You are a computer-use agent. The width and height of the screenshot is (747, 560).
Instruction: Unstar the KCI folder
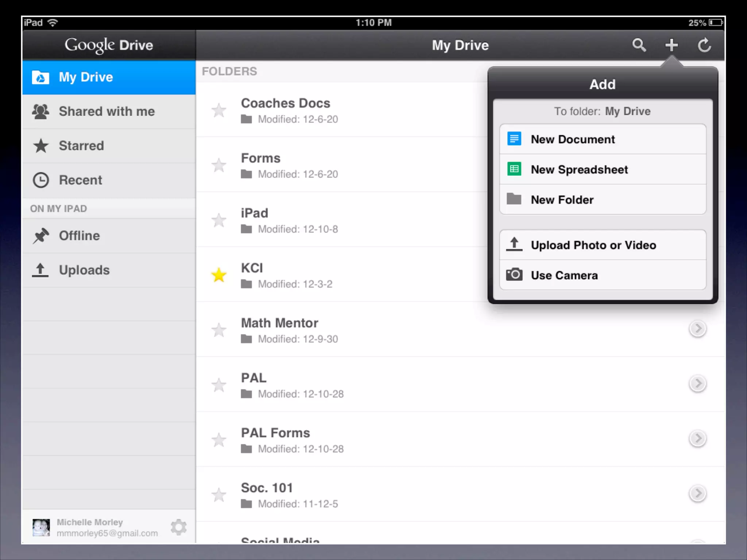(x=219, y=275)
